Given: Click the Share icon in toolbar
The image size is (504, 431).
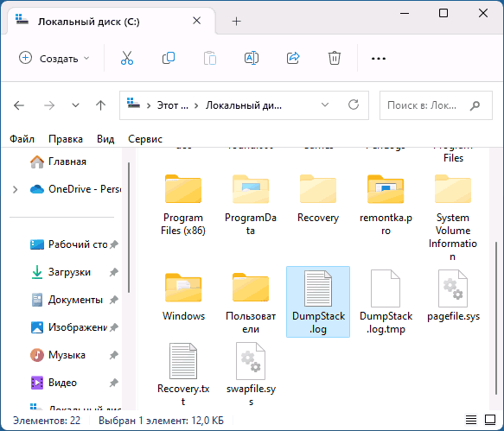Looking at the screenshot, I should click(293, 58).
